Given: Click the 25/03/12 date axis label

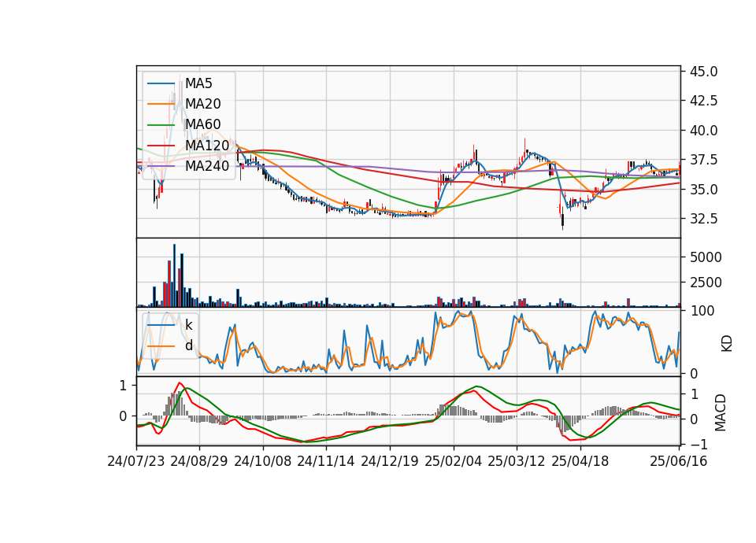Looking at the screenshot, I should [x=517, y=461].
